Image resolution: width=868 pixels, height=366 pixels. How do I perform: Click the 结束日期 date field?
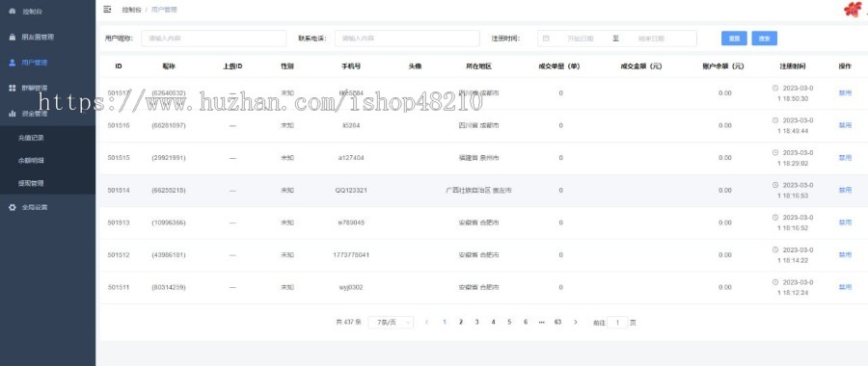(651, 39)
